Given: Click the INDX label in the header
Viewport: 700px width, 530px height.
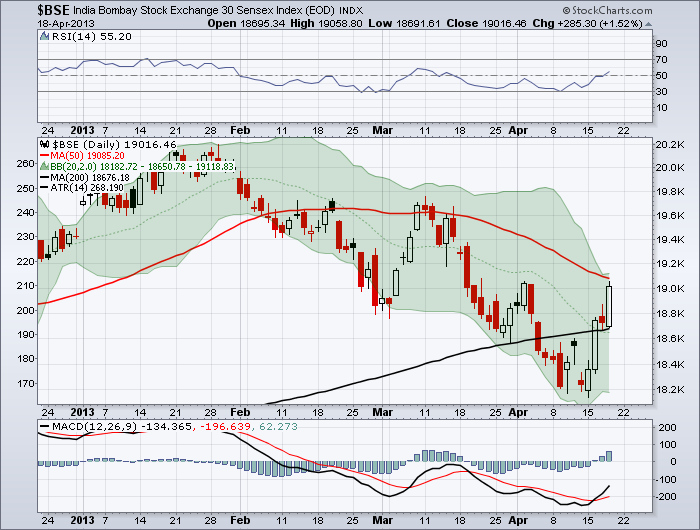Looking at the screenshot, I should (x=351, y=11).
